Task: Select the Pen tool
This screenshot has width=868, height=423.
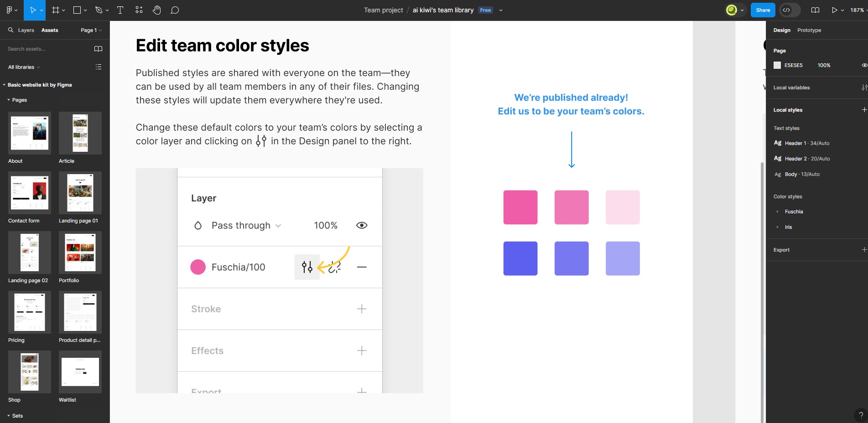Action: point(99,10)
